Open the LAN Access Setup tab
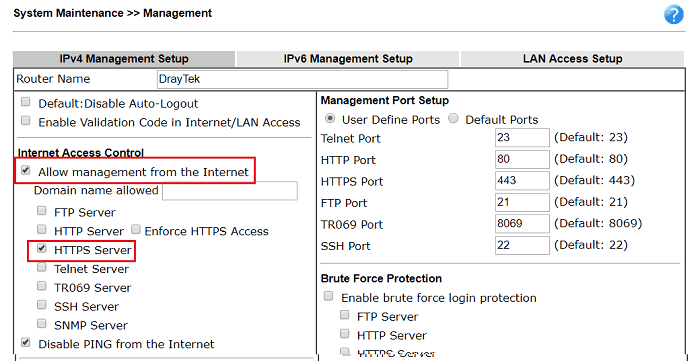This screenshot has height=361, width=700. 572,59
